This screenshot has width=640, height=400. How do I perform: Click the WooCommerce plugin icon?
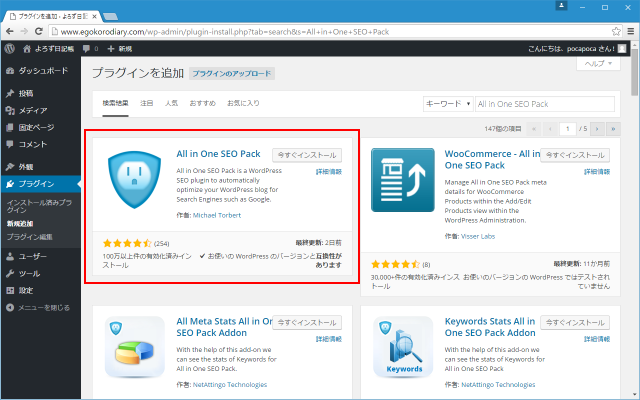(402, 180)
